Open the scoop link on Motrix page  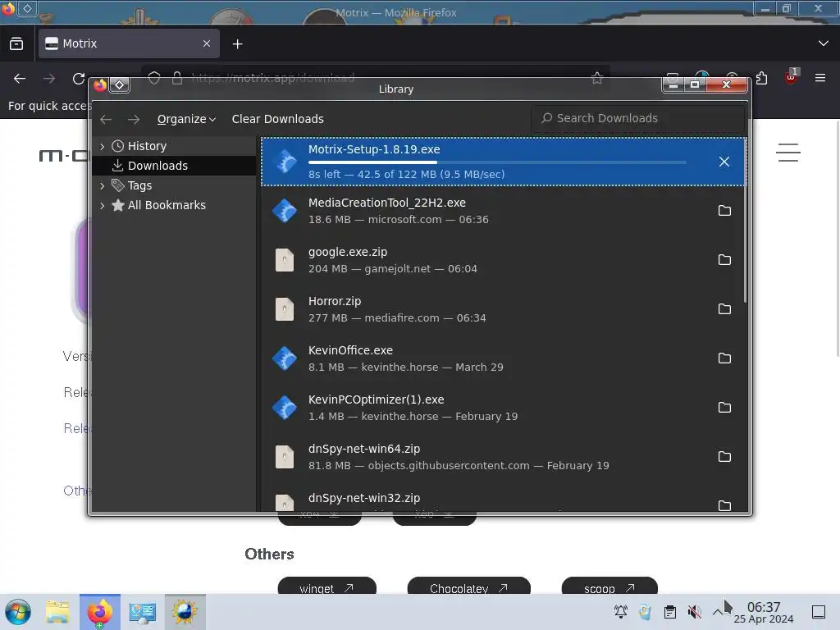tap(609, 587)
